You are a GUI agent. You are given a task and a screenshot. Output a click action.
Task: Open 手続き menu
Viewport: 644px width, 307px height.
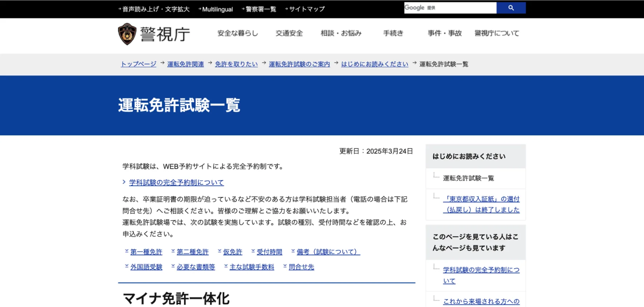pos(393,33)
